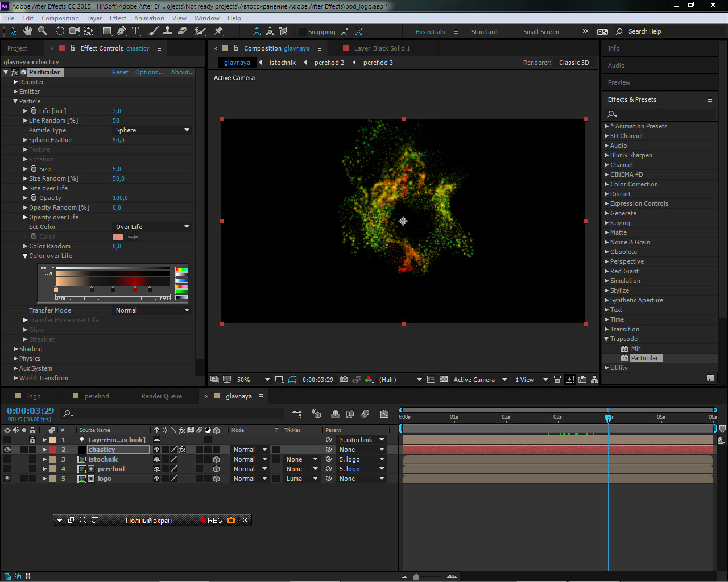Viewport: 728px width, 582px height.
Task: Click the particle Color swatch
Action: [118, 236]
